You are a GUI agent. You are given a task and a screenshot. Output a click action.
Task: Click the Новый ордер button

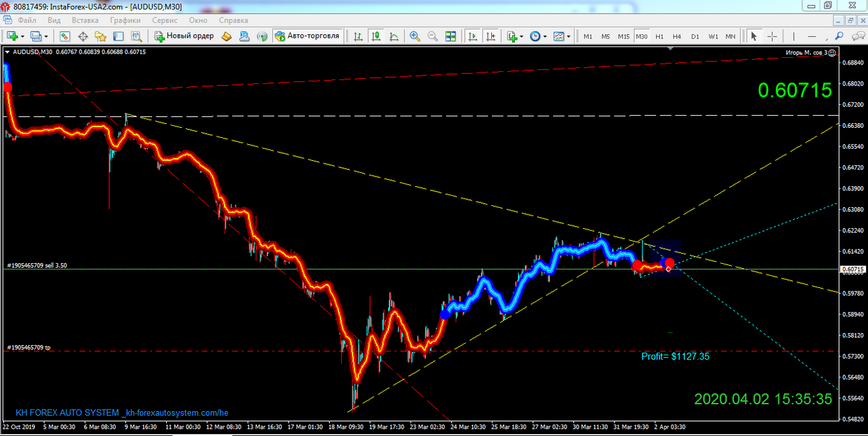point(184,36)
